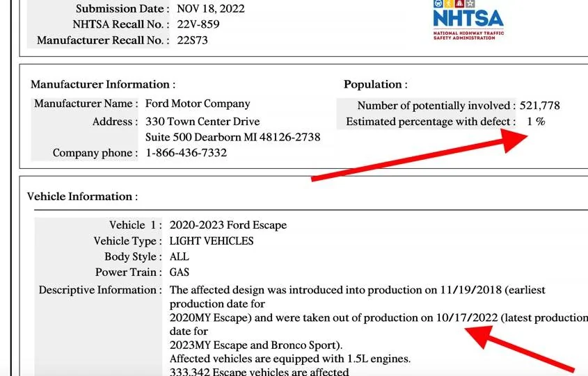This screenshot has height=376, width=588.
Task: Click the 'Descriptive Information :' label
Action: pos(100,291)
